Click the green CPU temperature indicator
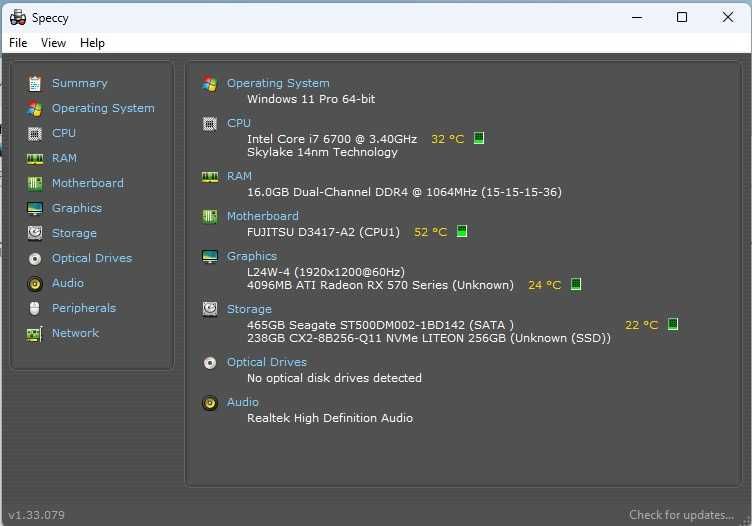752x526 pixels. coord(479,139)
